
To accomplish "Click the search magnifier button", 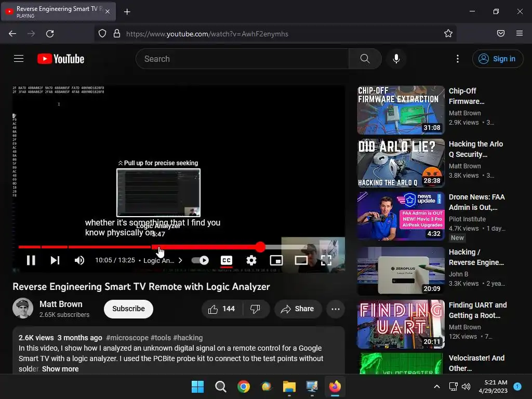I will pyautogui.click(x=365, y=59).
